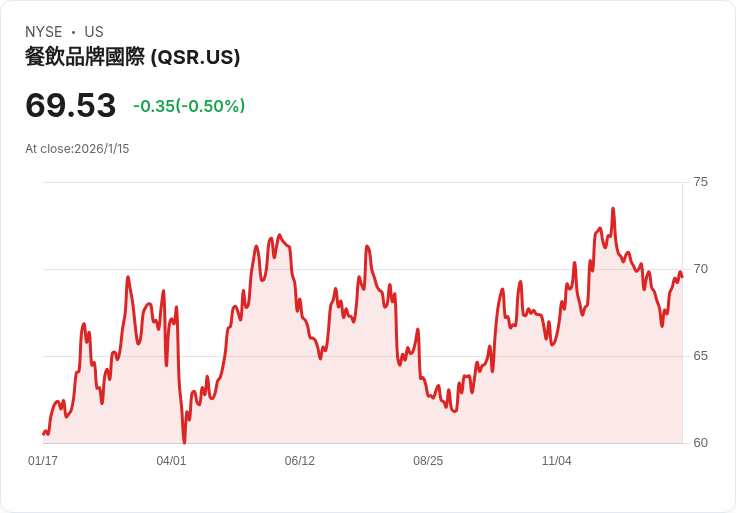
Task: Click the NYSE exchange label
Action: [43, 32]
